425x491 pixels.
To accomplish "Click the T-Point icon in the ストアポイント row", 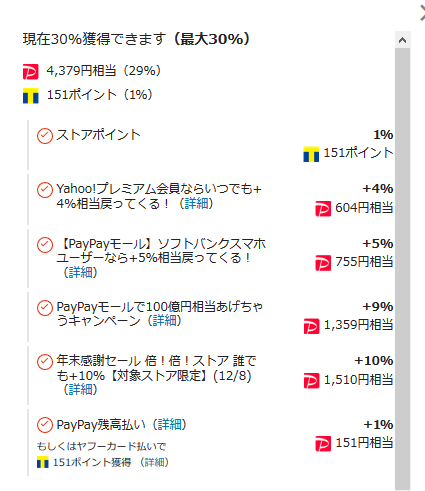I will pyautogui.click(x=311, y=154).
